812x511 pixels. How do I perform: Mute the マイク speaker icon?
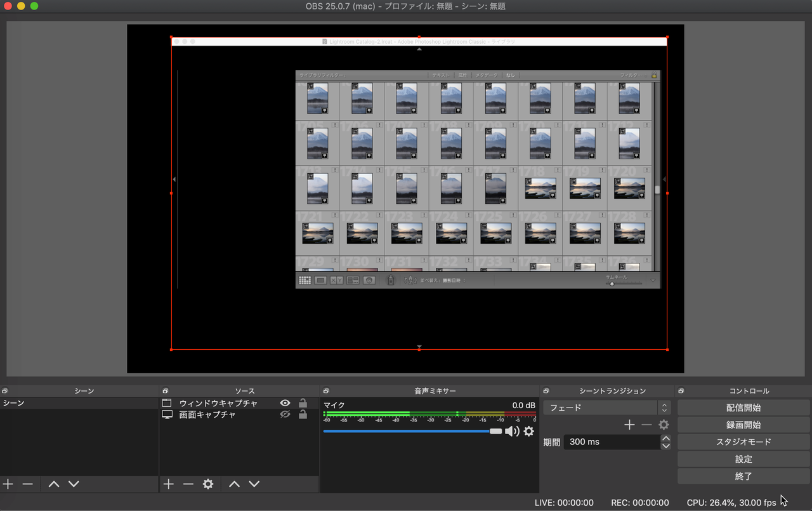point(512,432)
